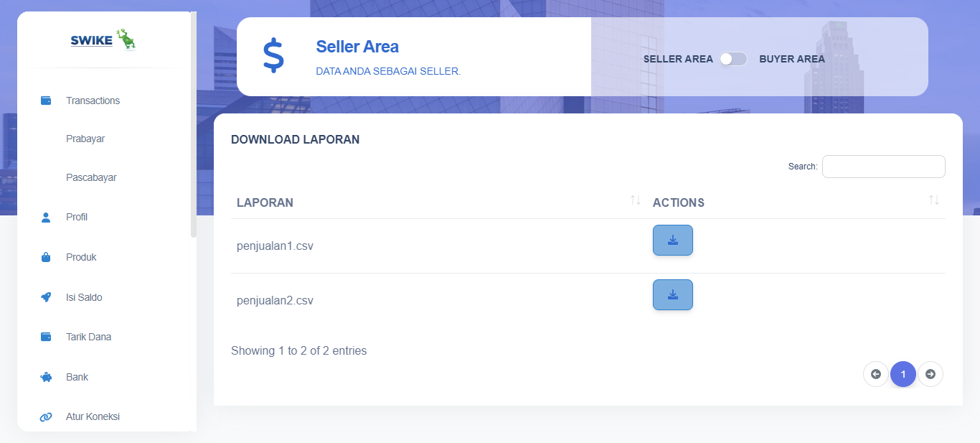Sort the table by Actions column

(933, 200)
